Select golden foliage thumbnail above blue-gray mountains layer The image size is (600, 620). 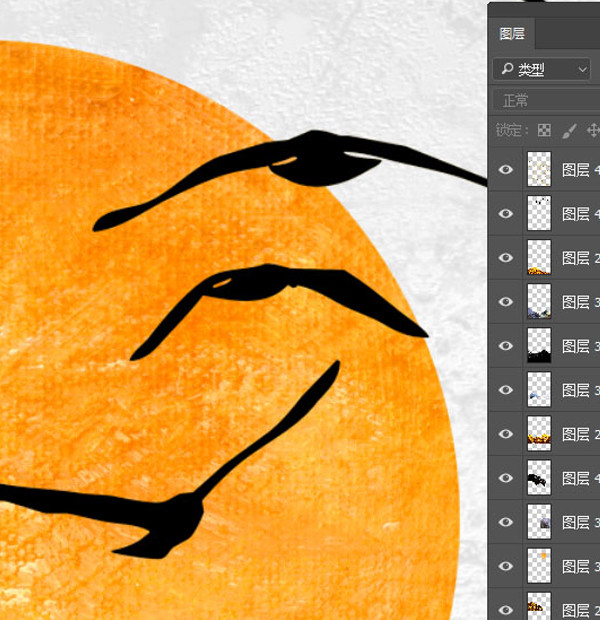click(539, 257)
